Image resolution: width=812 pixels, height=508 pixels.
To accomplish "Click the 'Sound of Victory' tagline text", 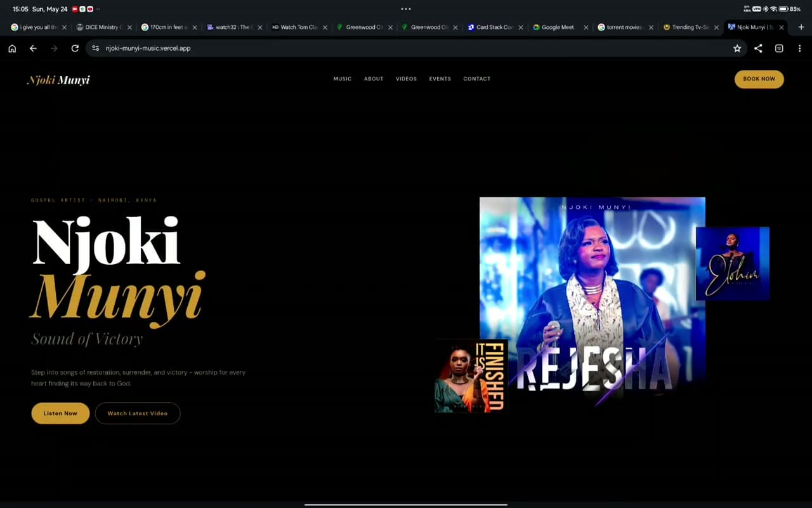I will coord(87,340).
